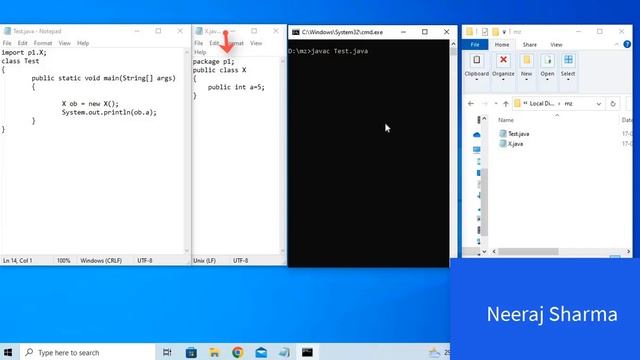Click "Unix (LF)" in X.java status bar

point(204,260)
